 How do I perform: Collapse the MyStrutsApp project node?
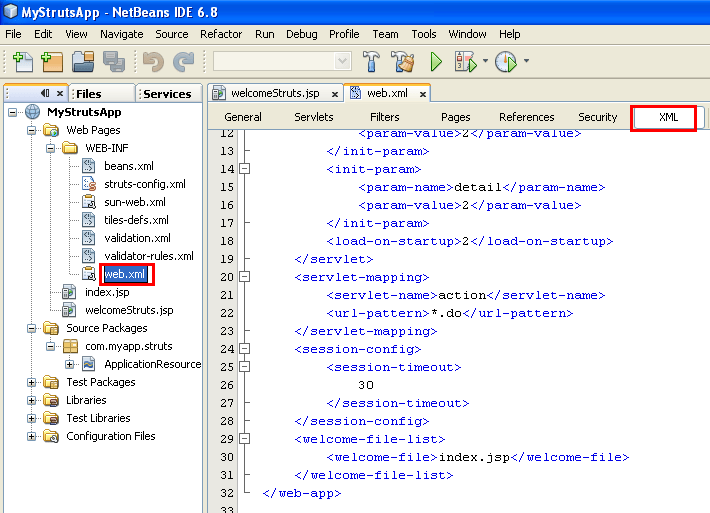pos(13,112)
